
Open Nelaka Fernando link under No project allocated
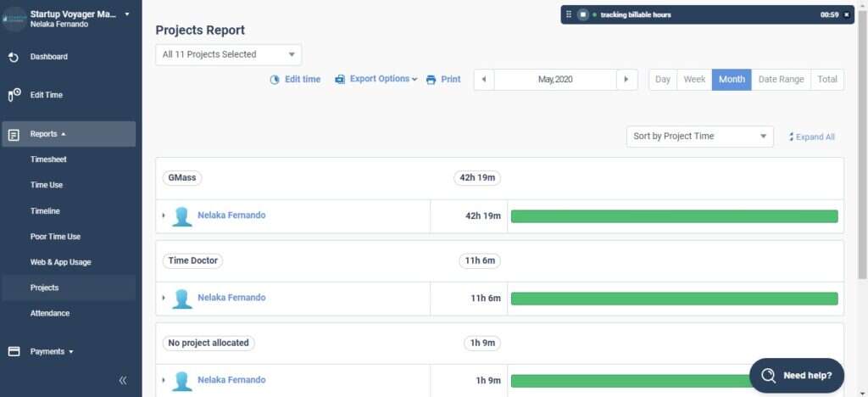pyautogui.click(x=231, y=380)
